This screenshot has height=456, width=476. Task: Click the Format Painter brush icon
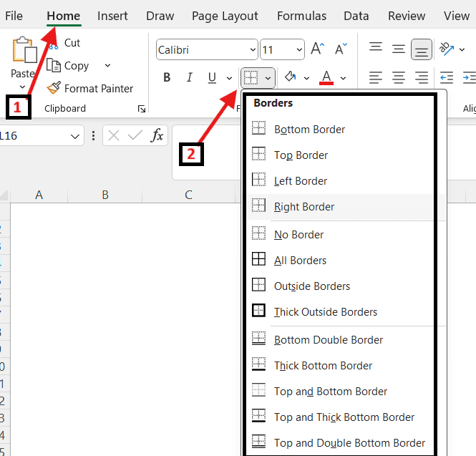(x=54, y=88)
